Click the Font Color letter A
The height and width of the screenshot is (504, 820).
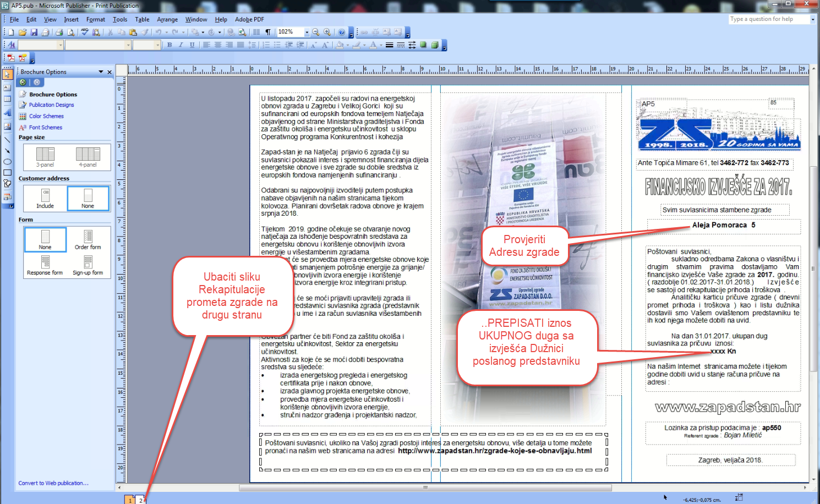pyautogui.click(x=374, y=45)
